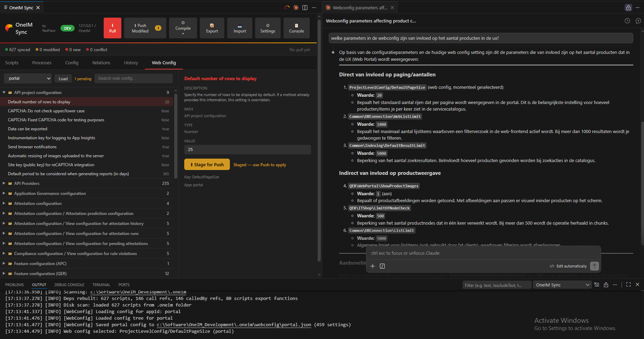Open Claude chat history clock icon
644x339 pixels.
click(x=627, y=21)
